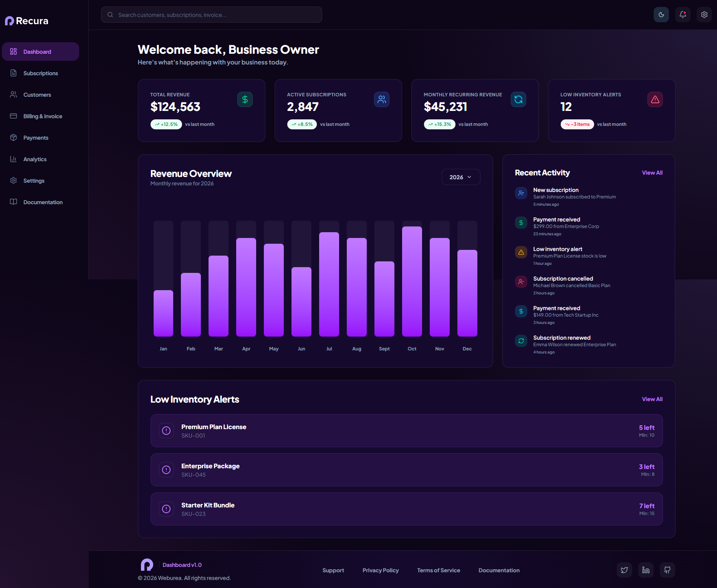This screenshot has width=717, height=588.
Task: Toggle dark mode with the moon icon
Action: coord(661,15)
